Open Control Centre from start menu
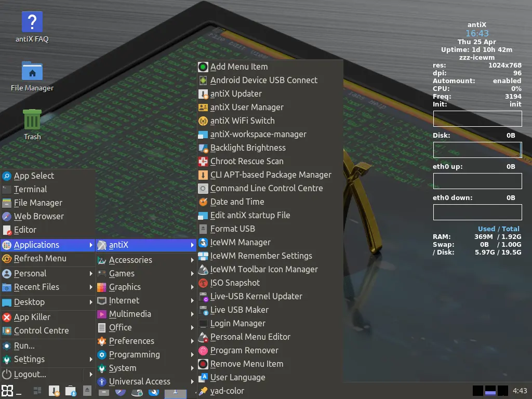This screenshot has width=532, height=399. click(x=47, y=331)
